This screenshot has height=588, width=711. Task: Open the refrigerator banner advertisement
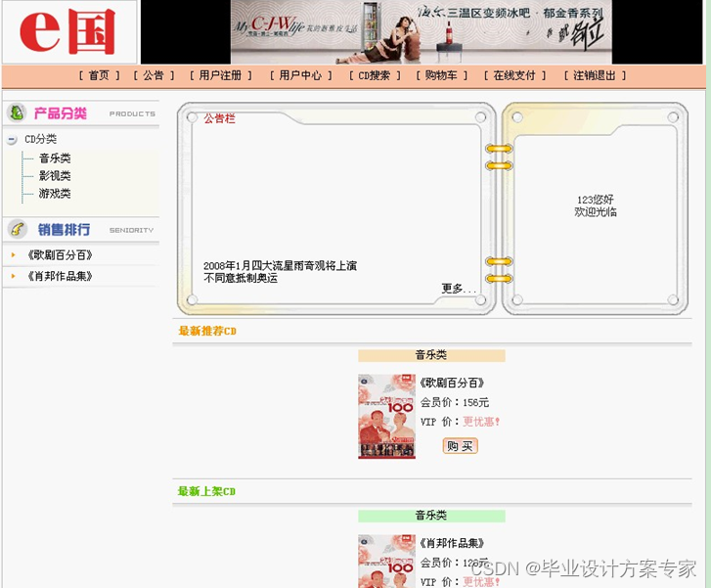tap(422, 31)
